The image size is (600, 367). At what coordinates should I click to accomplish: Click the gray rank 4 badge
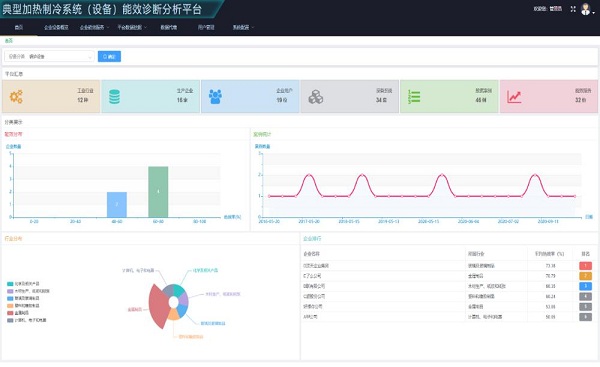(585, 296)
